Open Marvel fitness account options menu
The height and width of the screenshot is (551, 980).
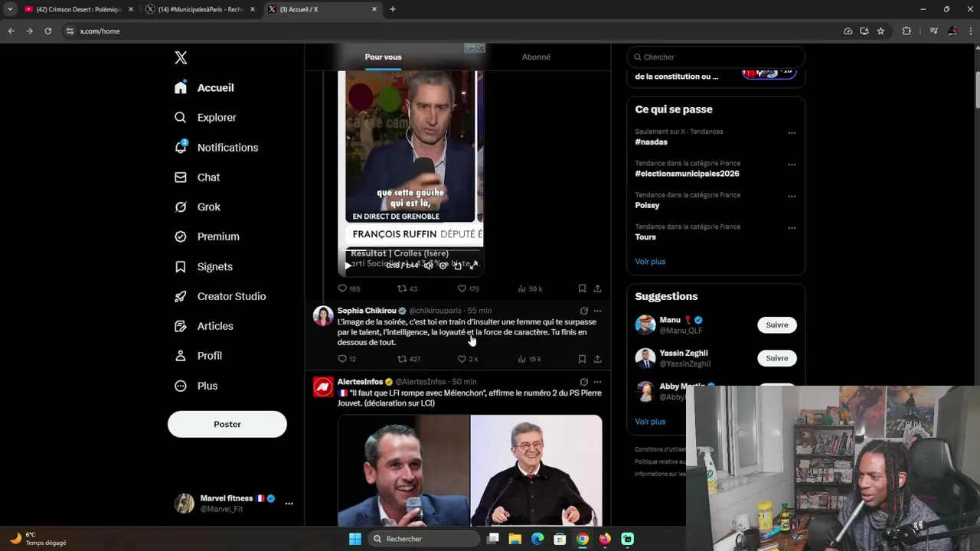(x=289, y=504)
